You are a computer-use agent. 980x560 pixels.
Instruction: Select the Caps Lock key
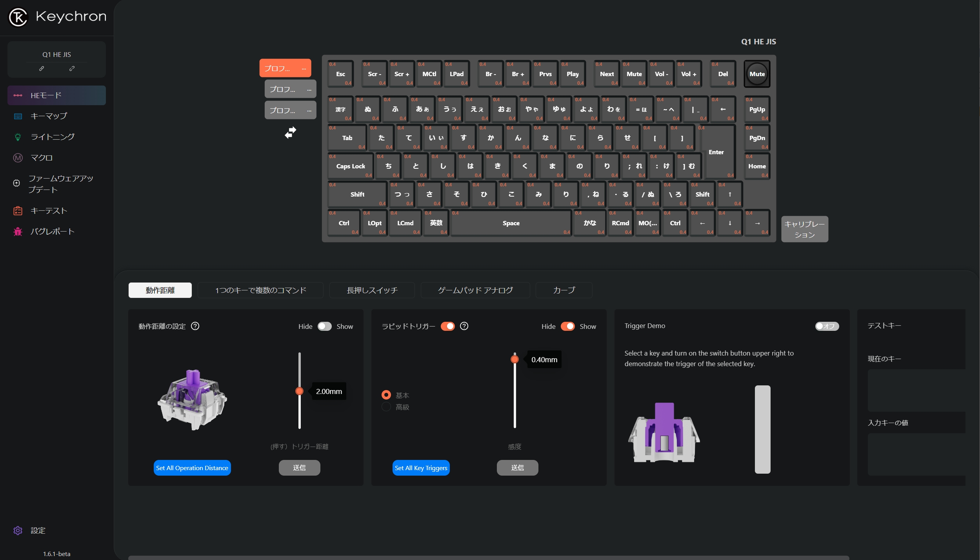[x=351, y=166]
